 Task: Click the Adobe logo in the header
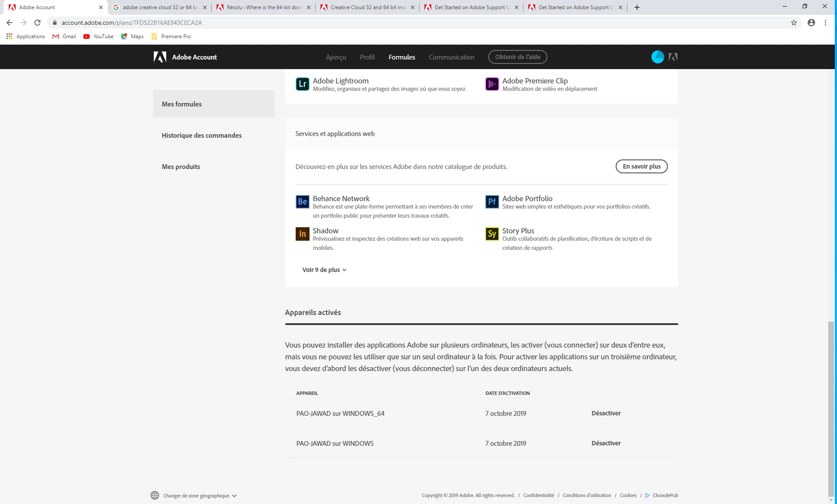click(x=160, y=57)
